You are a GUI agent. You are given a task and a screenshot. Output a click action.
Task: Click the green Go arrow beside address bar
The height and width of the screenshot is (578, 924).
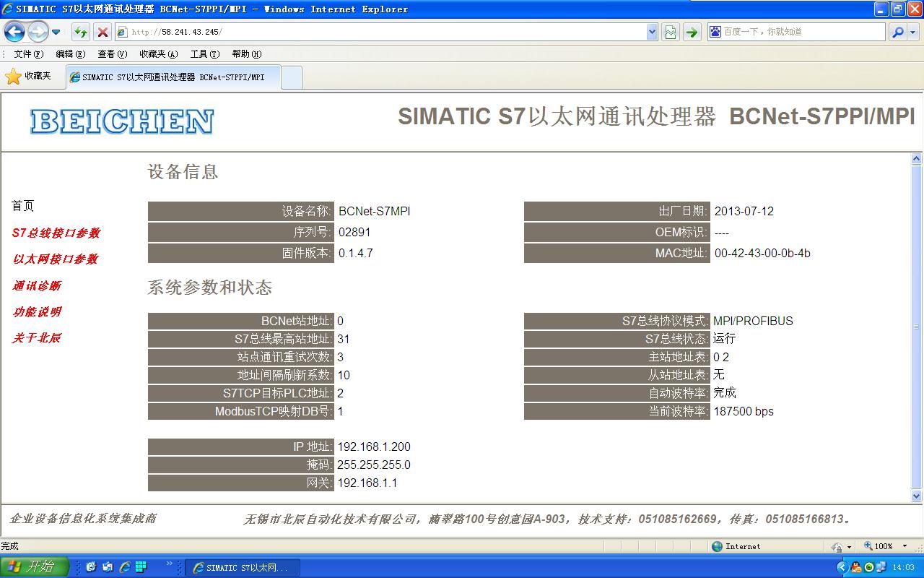point(692,32)
